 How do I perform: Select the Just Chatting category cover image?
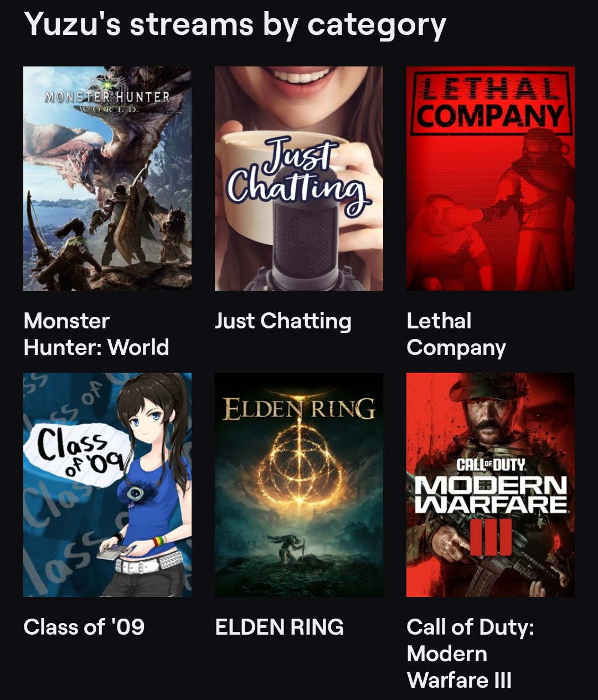(x=299, y=178)
